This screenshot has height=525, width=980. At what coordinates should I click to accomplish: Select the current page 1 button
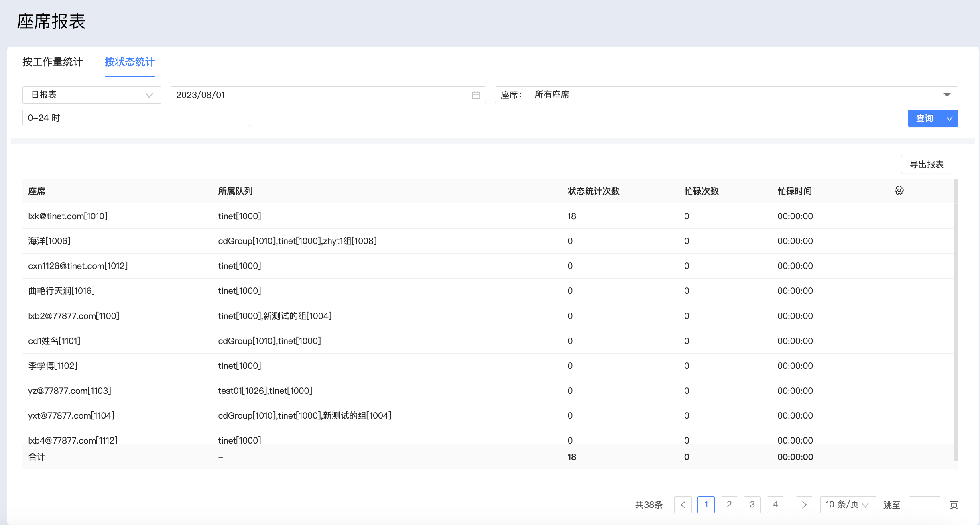pyautogui.click(x=706, y=505)
